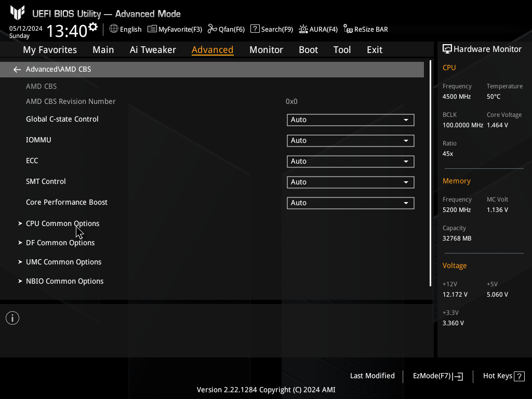
Task: Switch to the Main tab
Action: [103, 50]
